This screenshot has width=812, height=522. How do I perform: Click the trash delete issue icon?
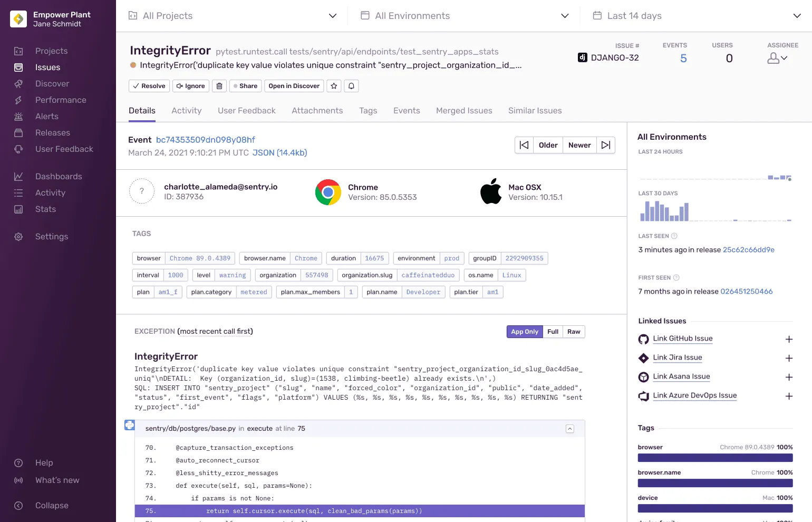(219, 86)
